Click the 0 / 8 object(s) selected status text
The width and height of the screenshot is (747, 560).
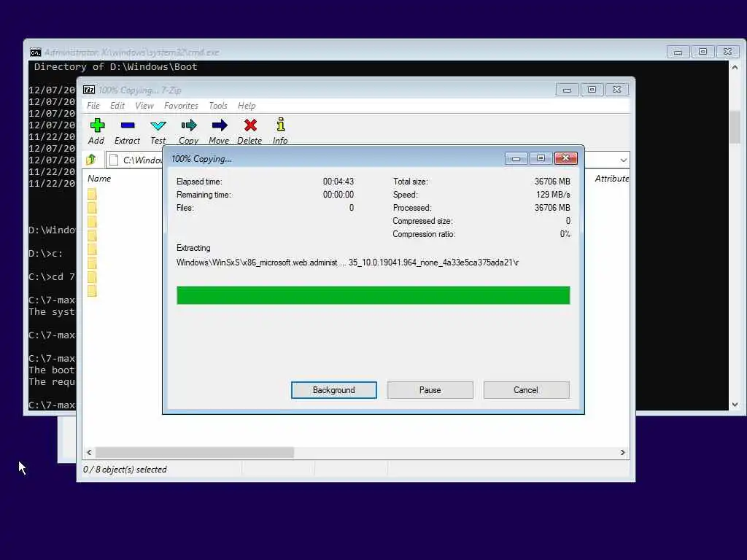(125, 470)
